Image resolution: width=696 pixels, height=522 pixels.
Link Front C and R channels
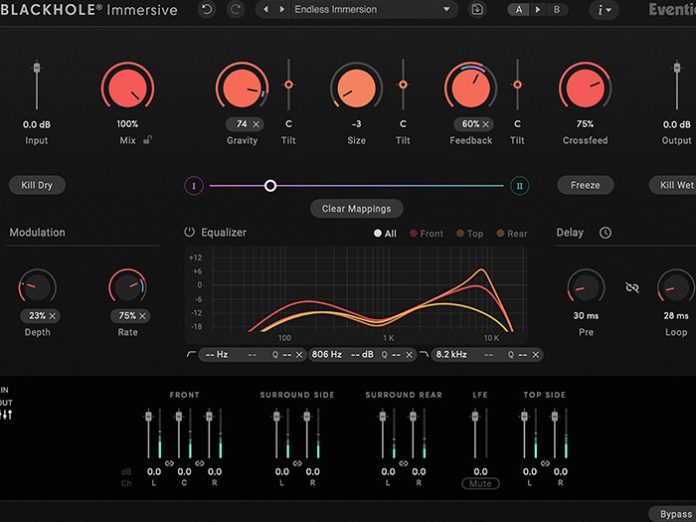(200, 463)
